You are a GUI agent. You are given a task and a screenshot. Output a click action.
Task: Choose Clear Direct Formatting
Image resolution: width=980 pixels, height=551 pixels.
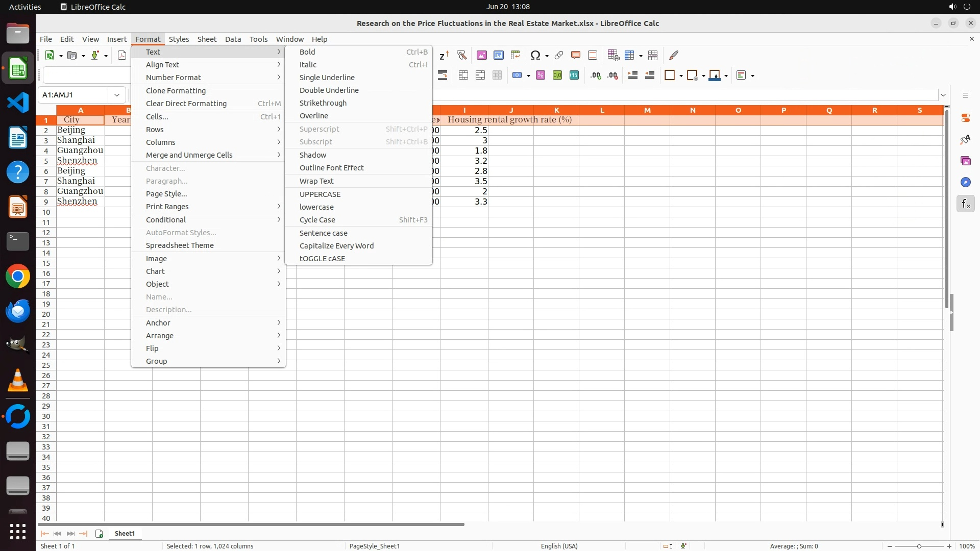pos(186,104)
